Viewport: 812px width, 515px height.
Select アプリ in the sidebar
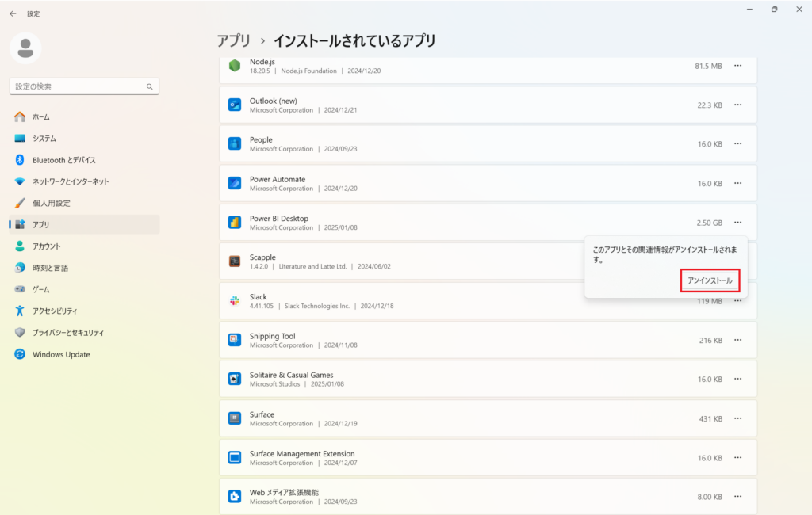click(84, 225)
